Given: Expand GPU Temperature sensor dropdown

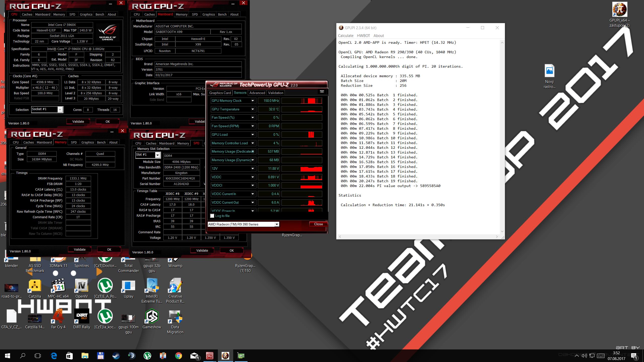Looking at the screenshot, I should coord(253,109).
